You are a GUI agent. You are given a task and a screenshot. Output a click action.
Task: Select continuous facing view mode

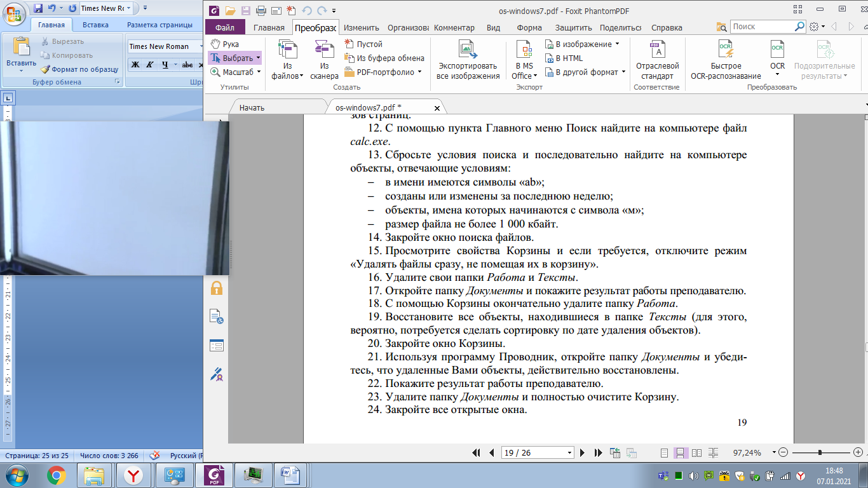coord(713,453)
